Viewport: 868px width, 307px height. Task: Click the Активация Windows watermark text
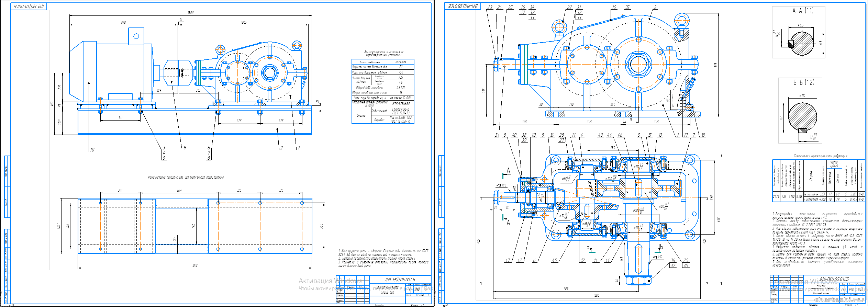(330, 281)
